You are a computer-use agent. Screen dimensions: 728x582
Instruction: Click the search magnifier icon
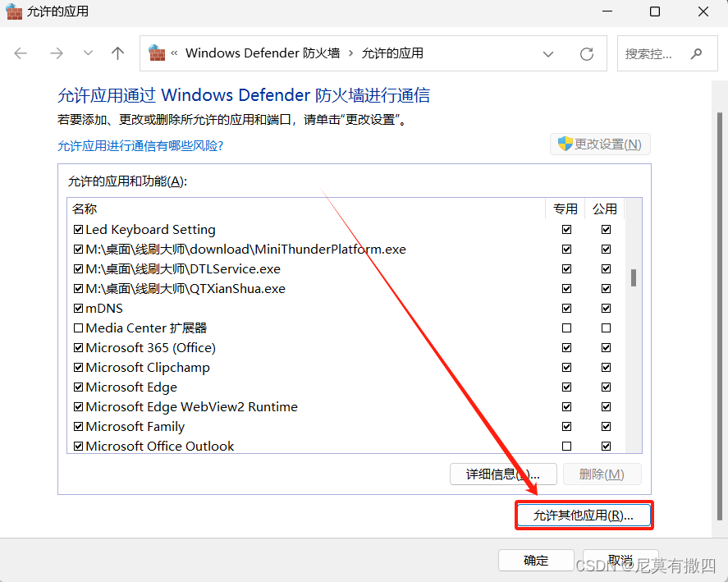coord(696,54)
